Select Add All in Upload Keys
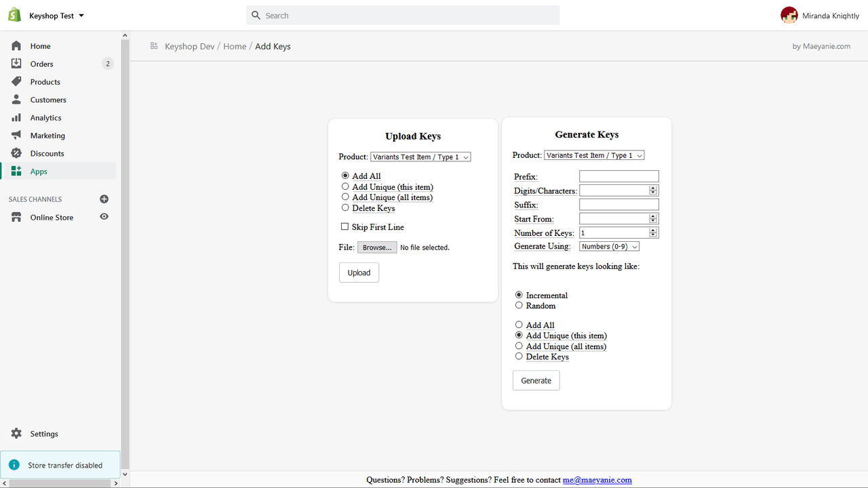The width and height of the screenshot is (868, 488). (x=345, y=176)
